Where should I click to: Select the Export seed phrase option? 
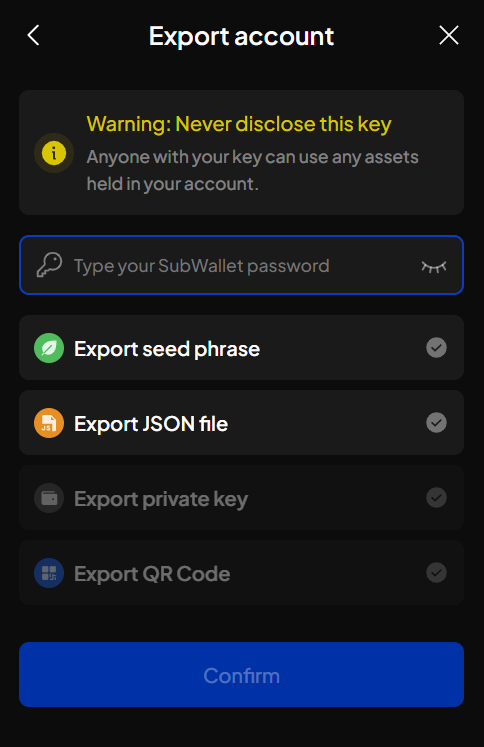point(242,347)
